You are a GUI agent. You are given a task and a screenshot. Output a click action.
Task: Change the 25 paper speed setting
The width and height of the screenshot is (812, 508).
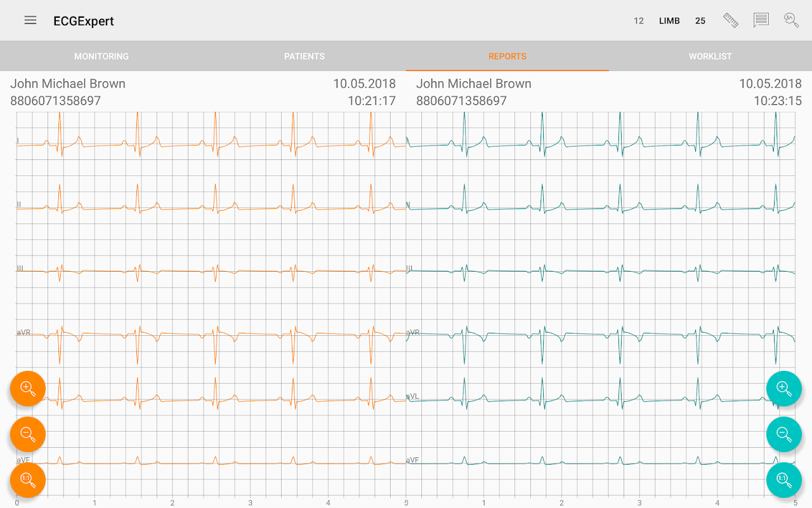point(700,21)
